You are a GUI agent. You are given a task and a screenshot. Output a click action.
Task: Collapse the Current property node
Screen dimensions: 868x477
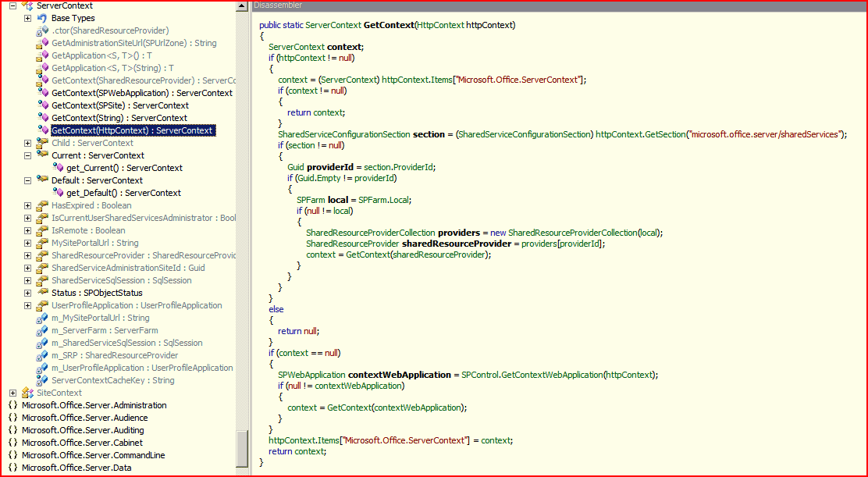tap(27, 155)
